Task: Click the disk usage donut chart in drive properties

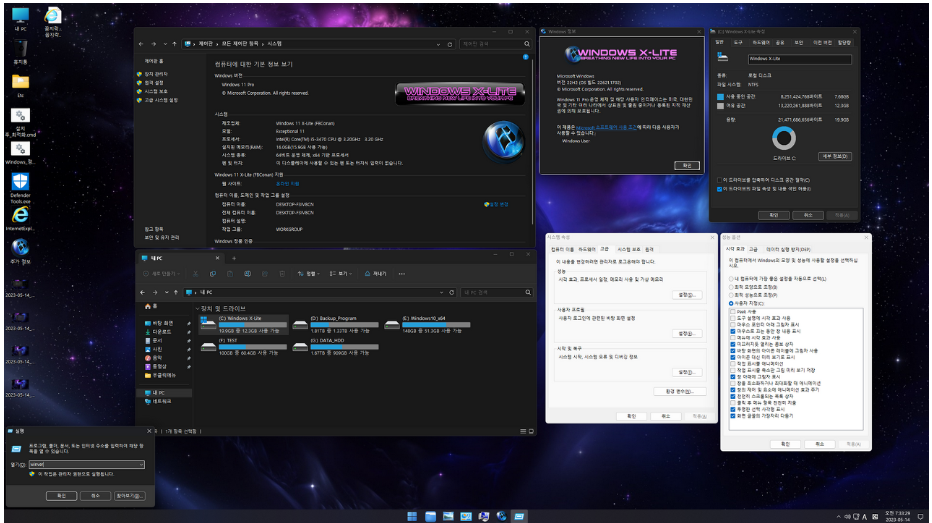Action: click(x=783, y=138)
